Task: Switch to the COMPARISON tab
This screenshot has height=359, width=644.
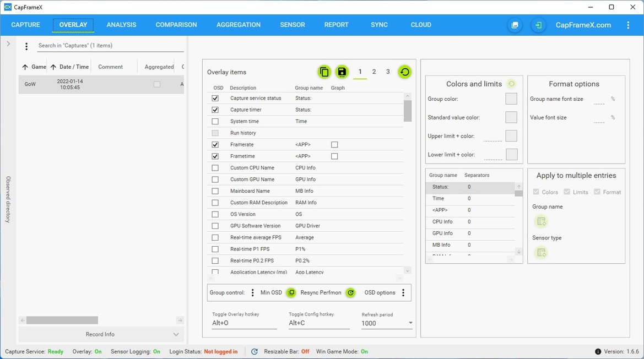Action: pyautogui.click(x=176, y=25)
